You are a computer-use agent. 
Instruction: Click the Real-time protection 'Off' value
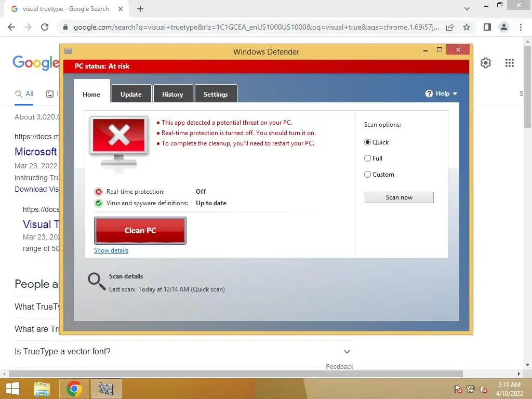[x=201, y=192]
